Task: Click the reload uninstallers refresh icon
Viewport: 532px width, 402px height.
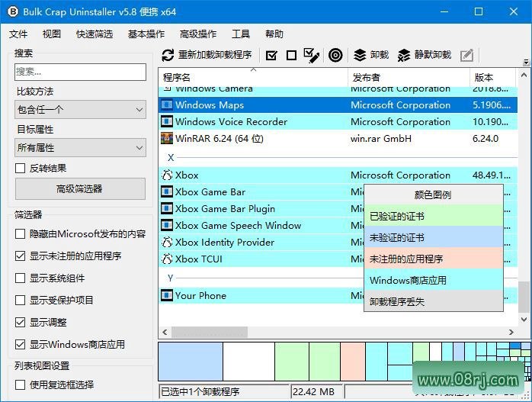Action: [168, 55]
